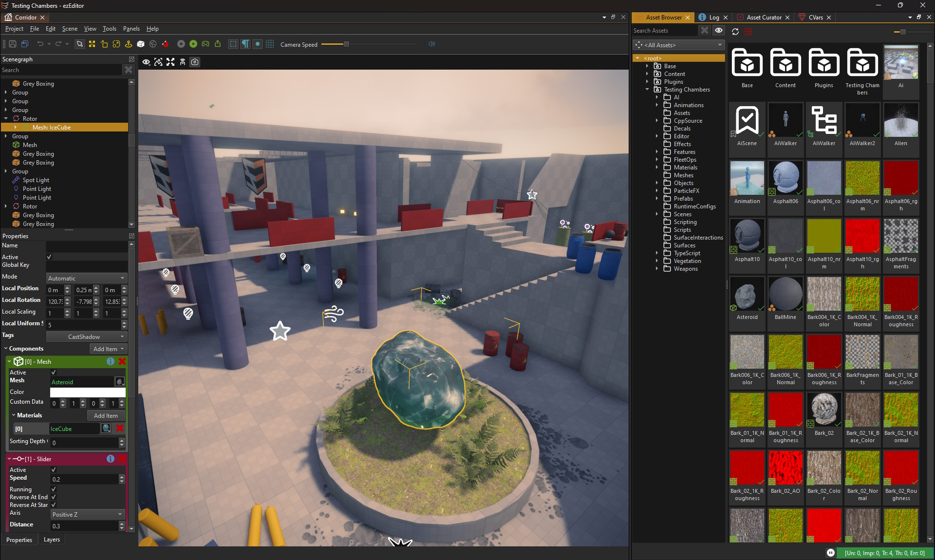Screen dimensions: 935x560
Task: Click the white Color swatch of Mesh
Action: 88,392
